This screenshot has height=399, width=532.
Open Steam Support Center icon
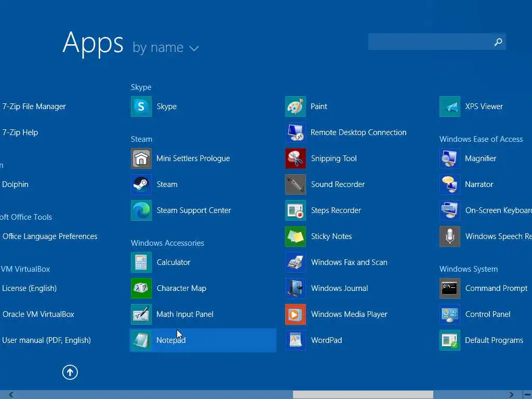(141, 210)
